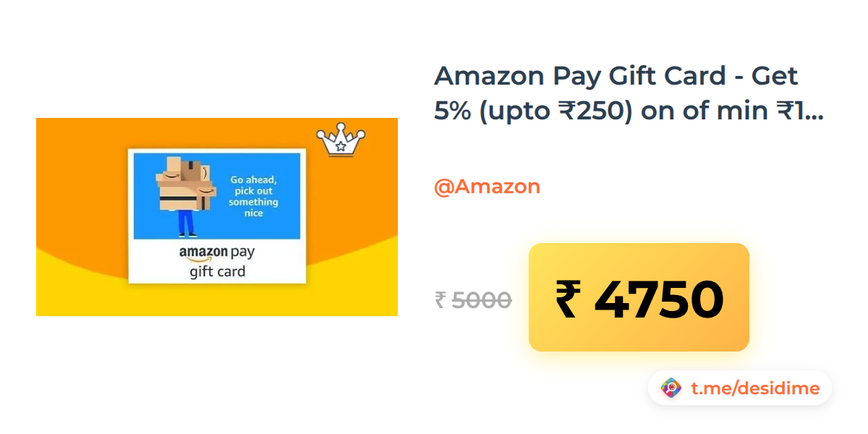Screen dimensions: 868x434
Task: Click the 'Go ahead, pick out something nice' text
Action: (254, 196)
